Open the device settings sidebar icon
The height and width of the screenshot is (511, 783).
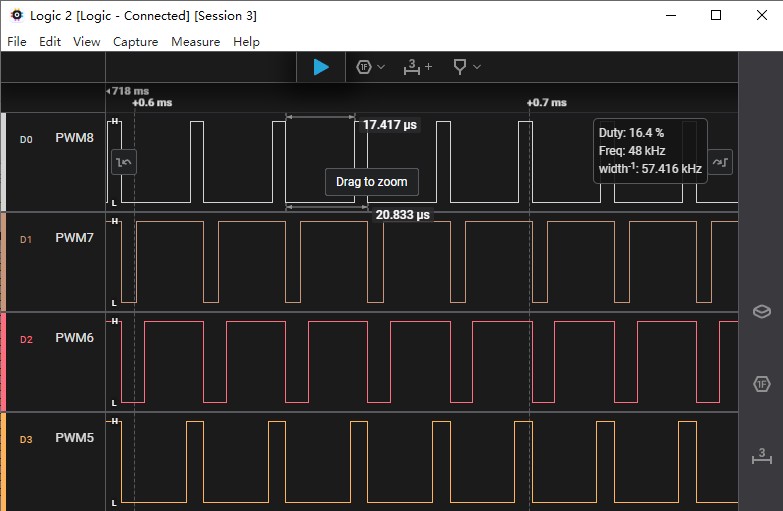click(x=762, y=311)
